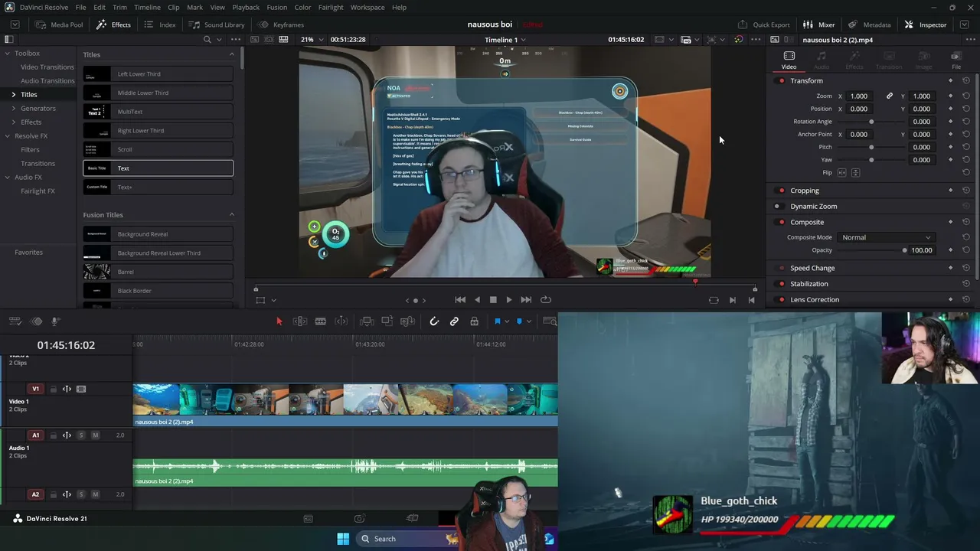Open the Windows Start menu
Screen dimensions: 980x551
pos(343,539)
